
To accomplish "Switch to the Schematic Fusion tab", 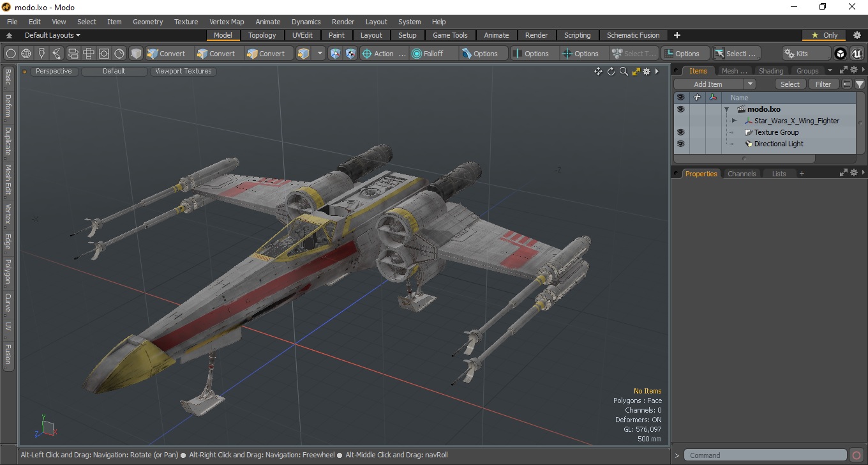I will (x=633, y=35).
